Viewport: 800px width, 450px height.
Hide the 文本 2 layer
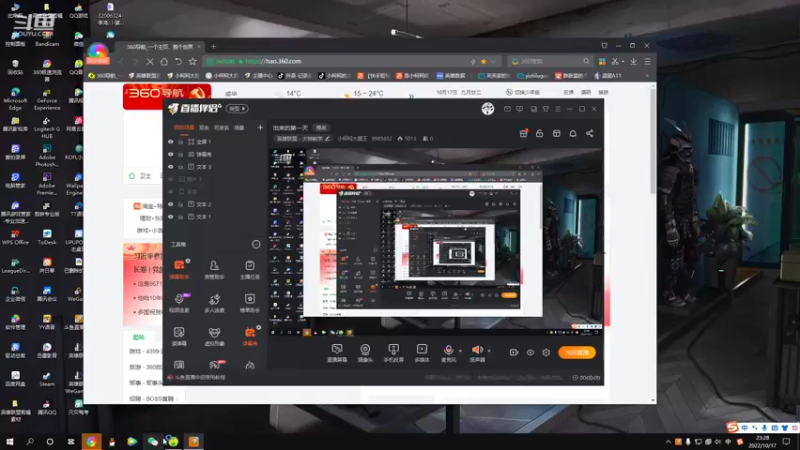(171, 204)
